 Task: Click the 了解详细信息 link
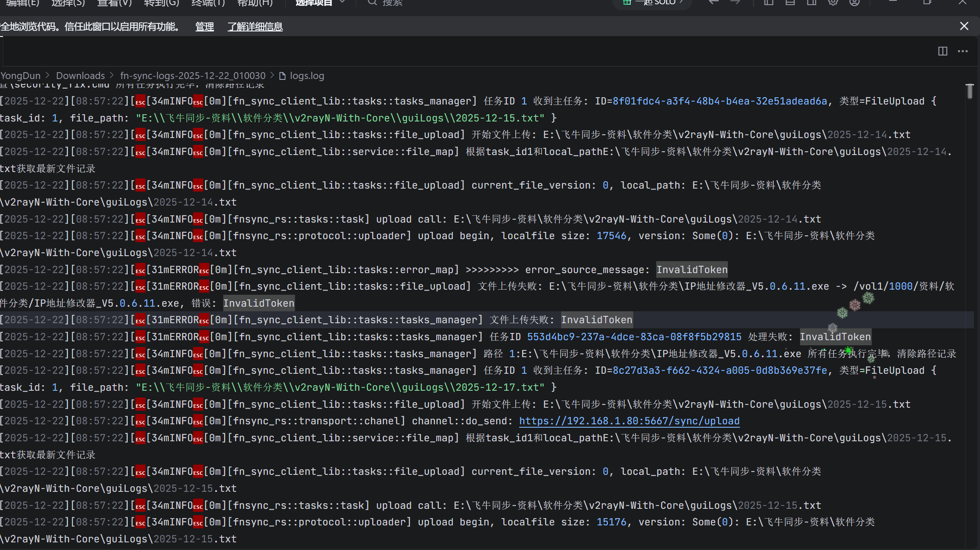pos(255,27)
